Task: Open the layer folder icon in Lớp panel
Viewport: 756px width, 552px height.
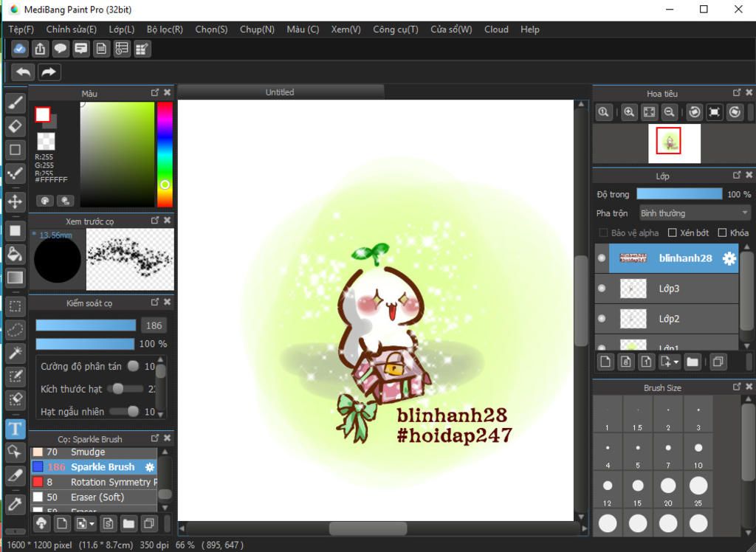Action: pos(693,362)
